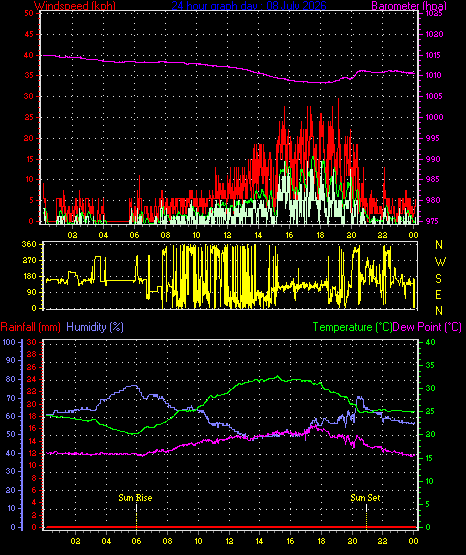Click the 40 value on the green temperature axis
Image resolution: width=466 pixels, height=555 pixels.
point(430,342)
